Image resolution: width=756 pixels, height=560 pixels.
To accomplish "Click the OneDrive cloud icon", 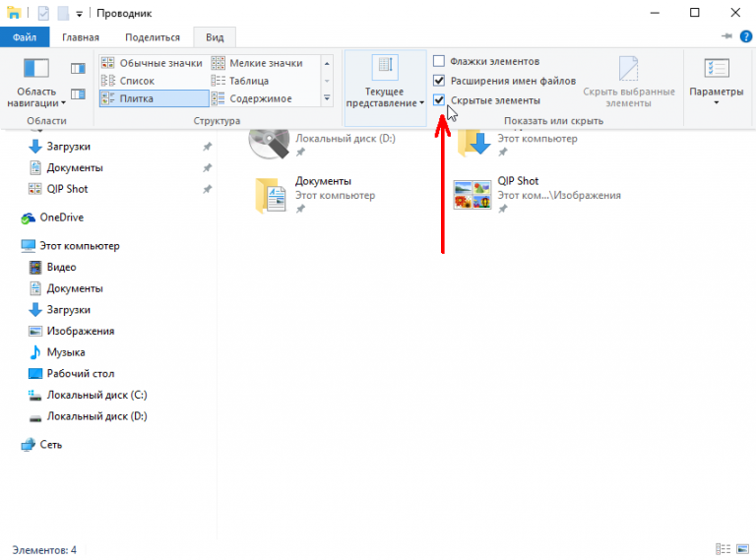I will pyautogui.click(x=28, y=218).
